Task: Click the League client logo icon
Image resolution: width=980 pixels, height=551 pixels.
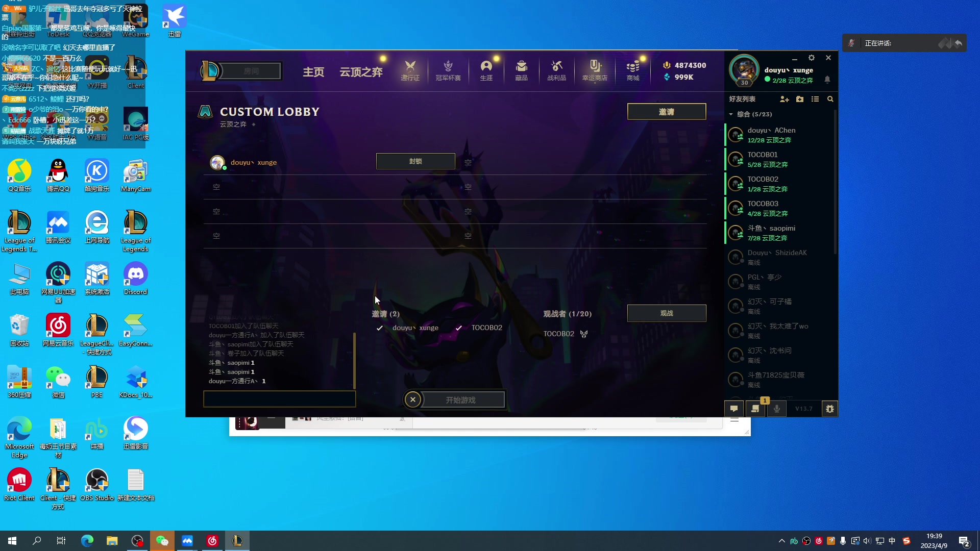Action: 210,70
